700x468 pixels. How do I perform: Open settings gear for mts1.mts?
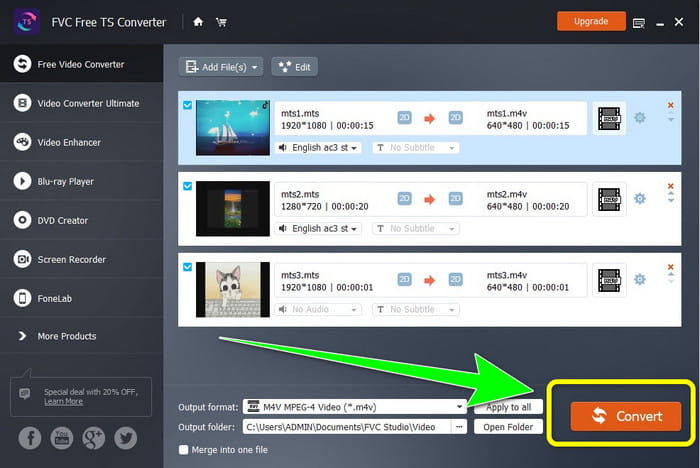(640, 118)
